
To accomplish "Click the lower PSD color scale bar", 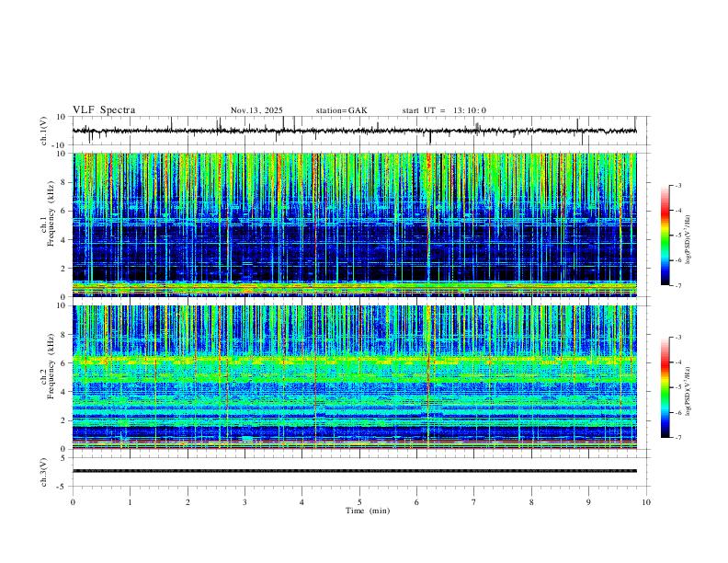I will pos(665,387).
